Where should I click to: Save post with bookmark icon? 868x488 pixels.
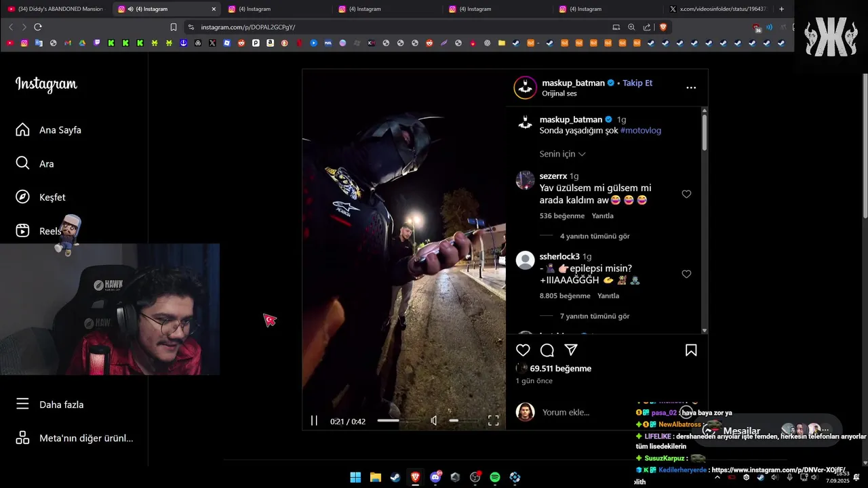coord(691,350)
